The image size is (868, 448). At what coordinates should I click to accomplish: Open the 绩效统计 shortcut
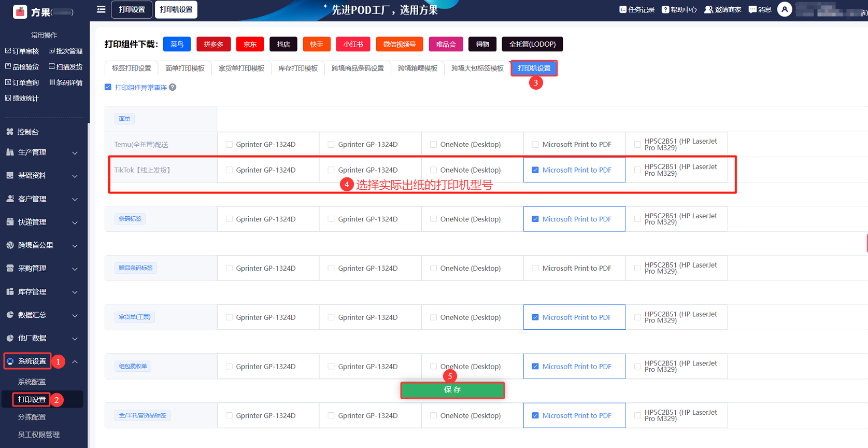point(22,97)
